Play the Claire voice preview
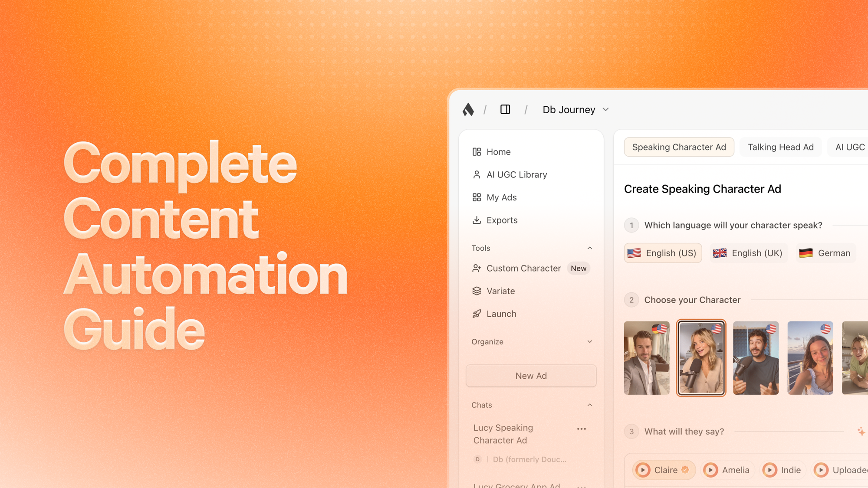Screen dimensions: 868x488 click(643, 470)
